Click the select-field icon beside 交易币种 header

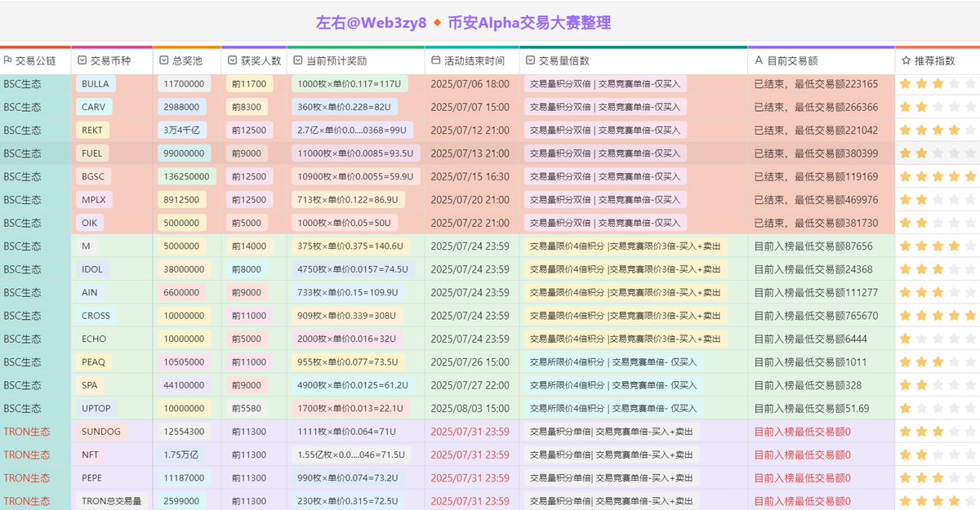coord(82,60)
